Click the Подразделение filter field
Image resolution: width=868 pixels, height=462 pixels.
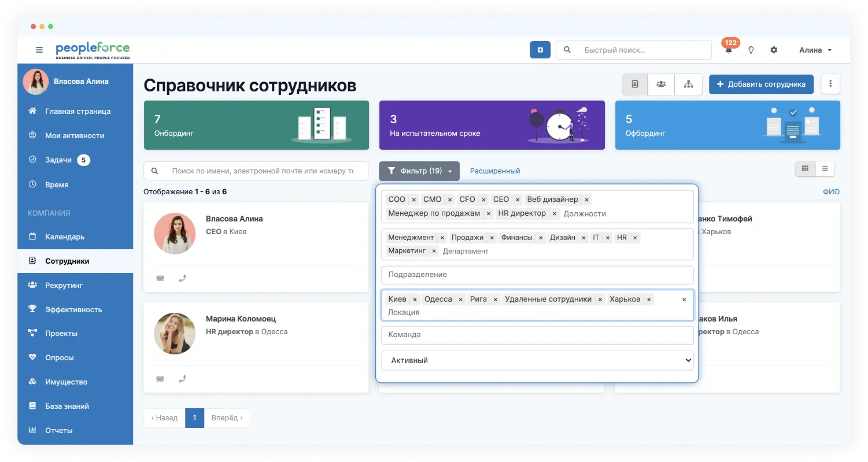537,275
